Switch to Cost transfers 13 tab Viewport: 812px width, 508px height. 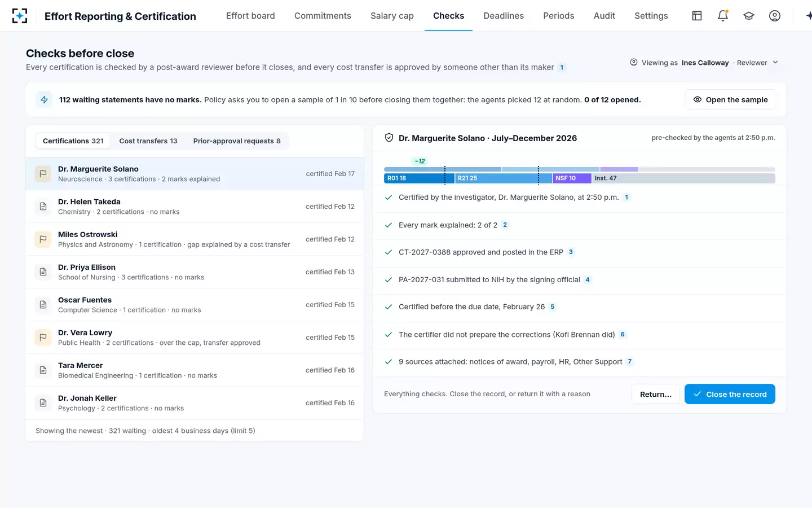148,141
